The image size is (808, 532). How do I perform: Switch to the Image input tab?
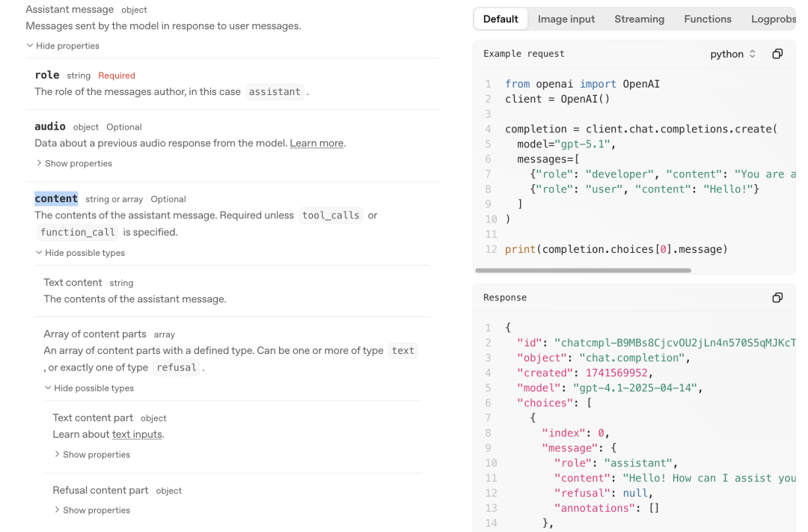pos(566,19)
